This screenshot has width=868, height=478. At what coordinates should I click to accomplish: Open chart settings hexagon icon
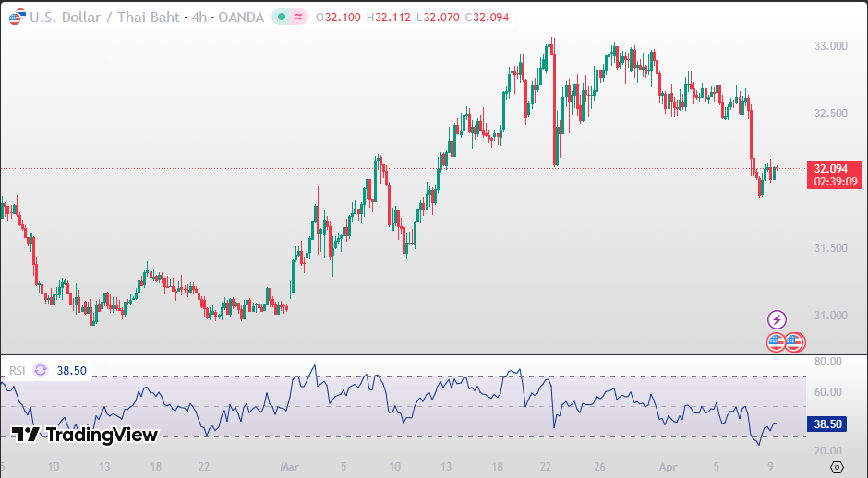click(837, 467)
